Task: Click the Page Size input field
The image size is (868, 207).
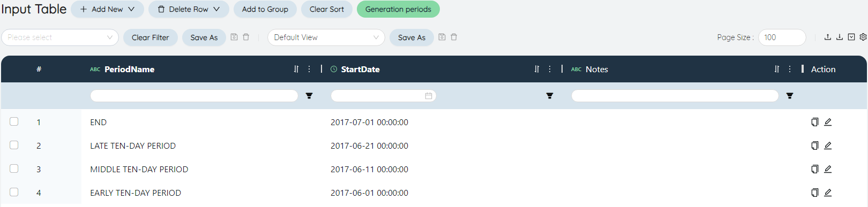Action: click(x=782, y=37)
